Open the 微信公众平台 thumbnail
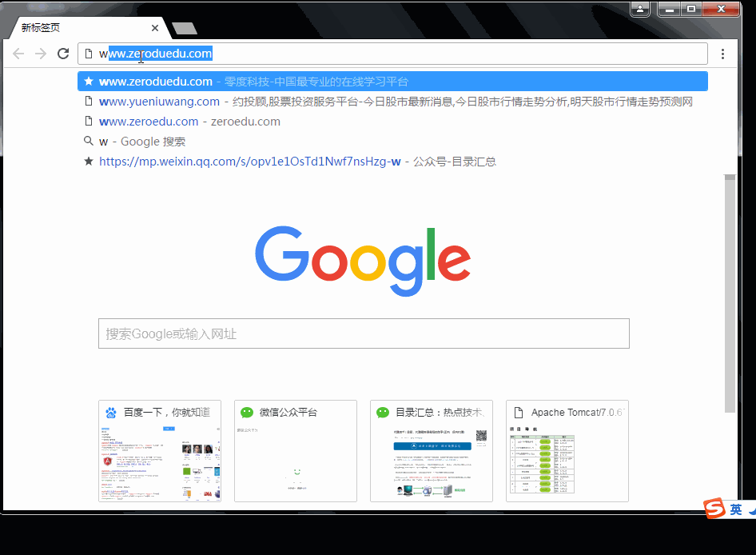Viewport: 756px width, 555px height. (296, 451)
